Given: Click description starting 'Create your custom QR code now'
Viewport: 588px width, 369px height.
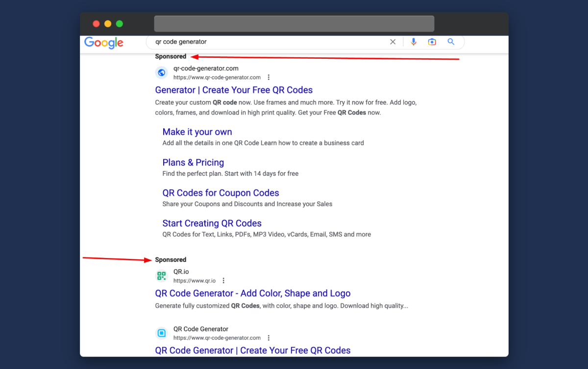Looking at the screenshot, I should click(x=286, y=108).
